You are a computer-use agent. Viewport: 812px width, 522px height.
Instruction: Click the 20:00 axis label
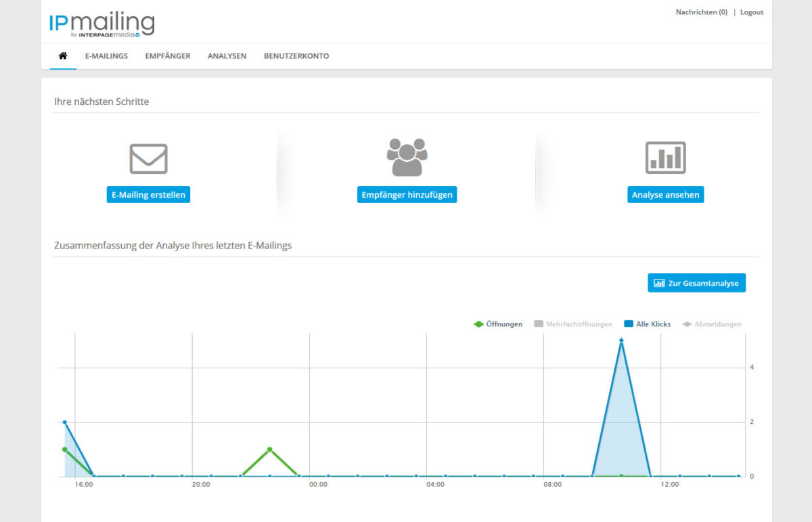(x=201, y=485)
